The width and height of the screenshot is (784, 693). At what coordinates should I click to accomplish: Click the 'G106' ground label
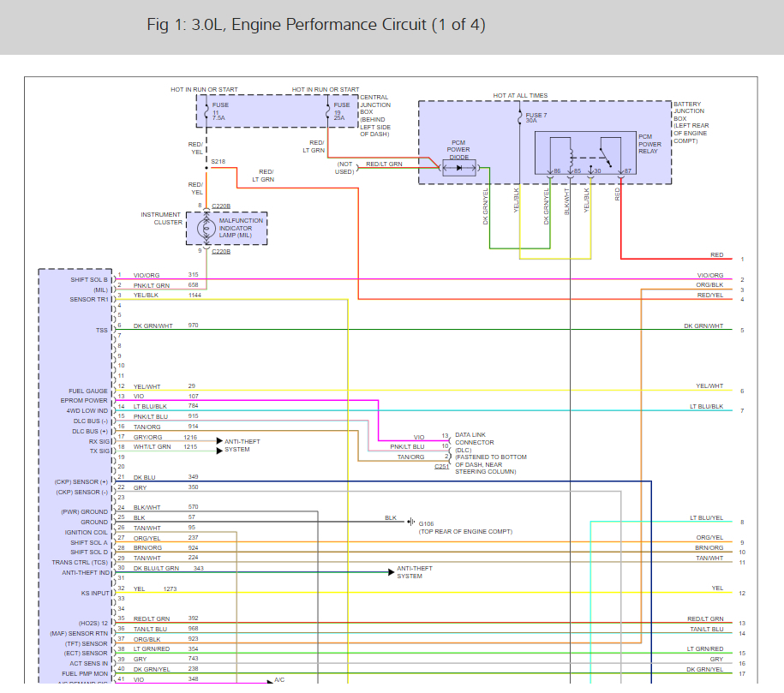[427, 524]
